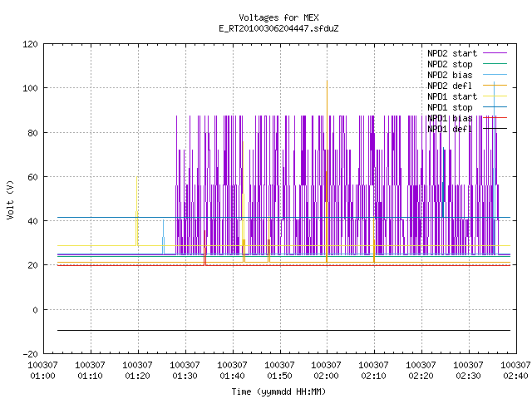Screen dimensions: 532x399
Task: Click the NPD1 bias legend label
Action: click(450, 118)
